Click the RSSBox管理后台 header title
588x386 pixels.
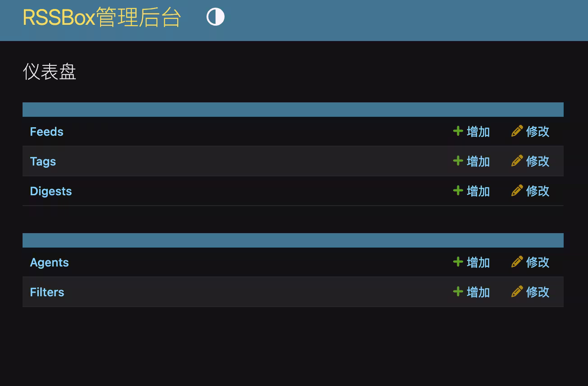pos(102,17)
